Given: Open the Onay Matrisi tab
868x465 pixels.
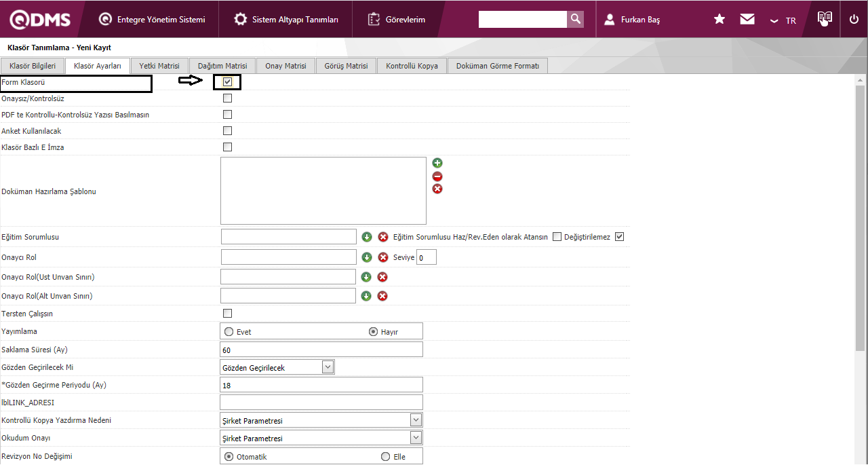Looking at the screenshot, I should (285, 66).
